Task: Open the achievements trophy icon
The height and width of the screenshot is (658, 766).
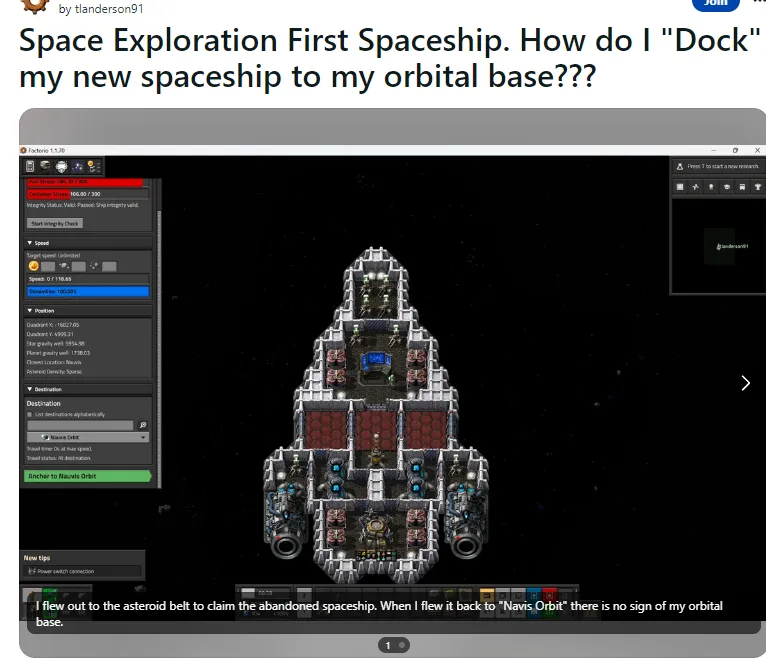Action: (x=758, y=187)
